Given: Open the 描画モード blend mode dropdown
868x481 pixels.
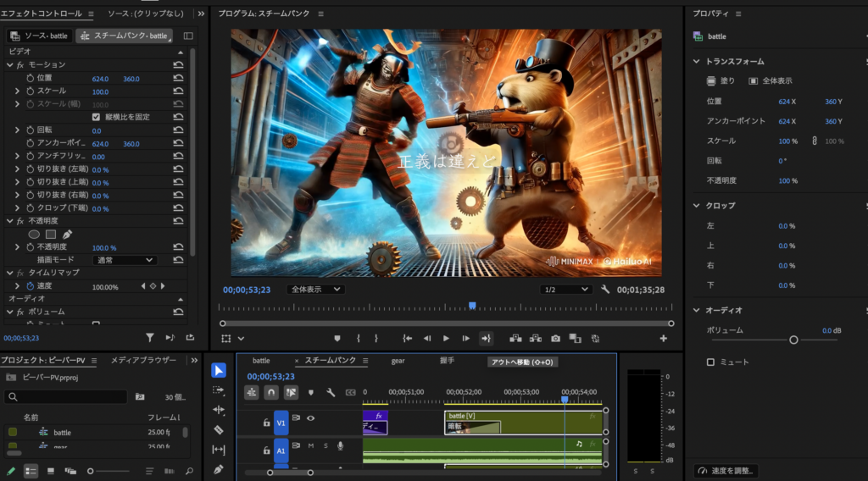Looking at the screenshot, I should [124, 260].
